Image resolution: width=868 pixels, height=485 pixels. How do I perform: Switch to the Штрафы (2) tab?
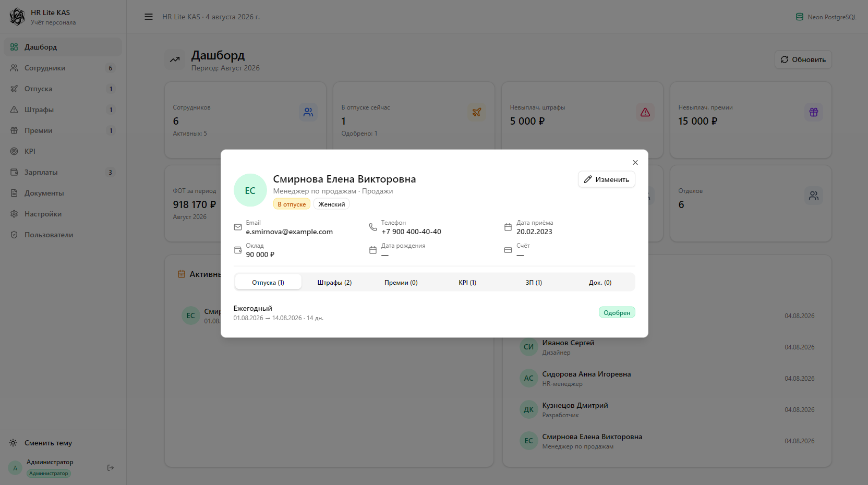tap(334, 282)
